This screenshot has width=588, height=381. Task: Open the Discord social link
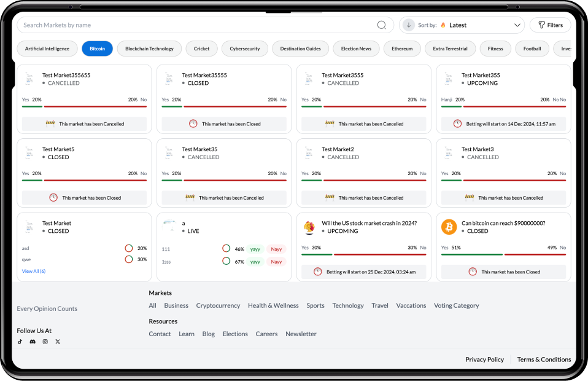click(33, 342)
